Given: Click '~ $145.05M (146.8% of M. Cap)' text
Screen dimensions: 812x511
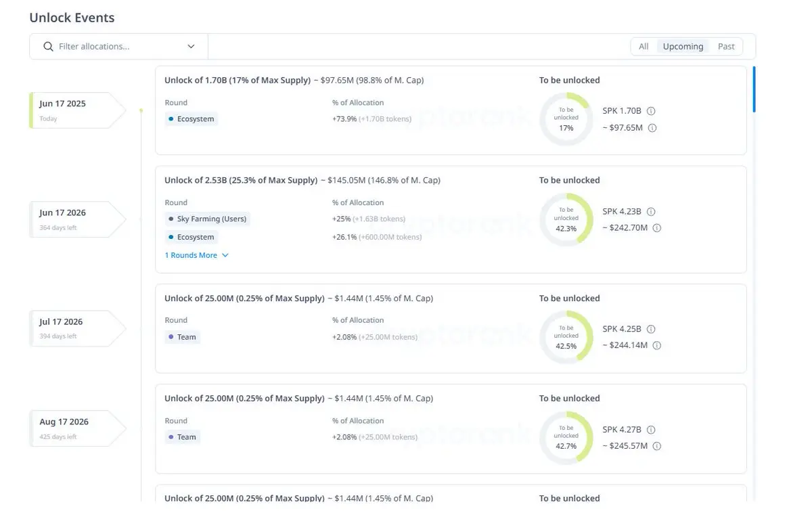Looking at the screenshot, I should (380, 180).
